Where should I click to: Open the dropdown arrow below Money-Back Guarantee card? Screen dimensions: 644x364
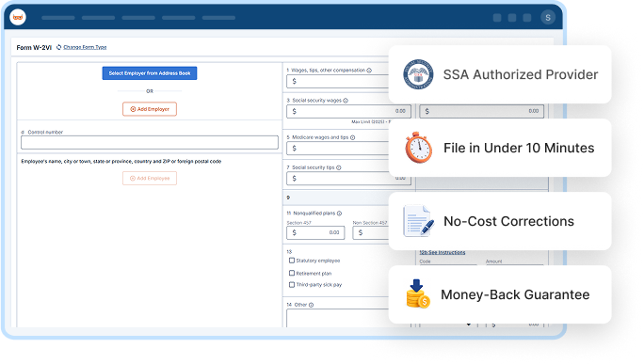pos(468,324)
